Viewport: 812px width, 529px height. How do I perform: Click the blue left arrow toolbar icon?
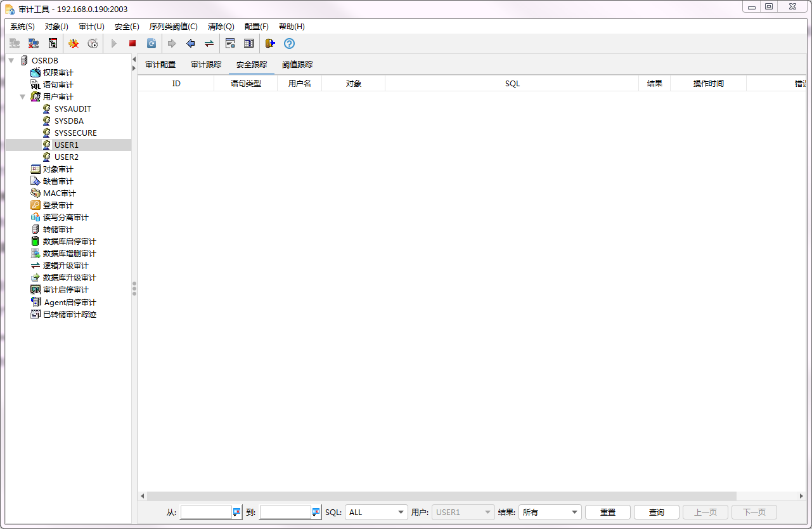click(190, 44)
